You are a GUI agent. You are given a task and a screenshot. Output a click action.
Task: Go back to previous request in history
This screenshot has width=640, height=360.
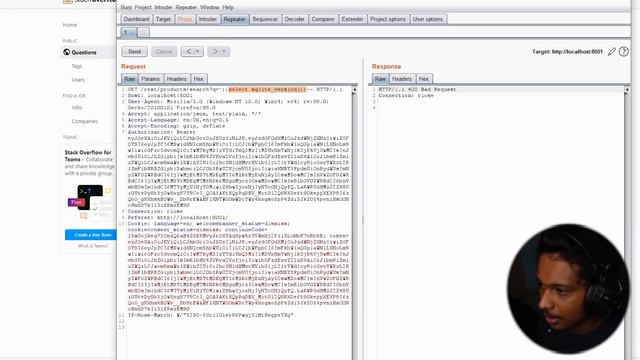188,51
